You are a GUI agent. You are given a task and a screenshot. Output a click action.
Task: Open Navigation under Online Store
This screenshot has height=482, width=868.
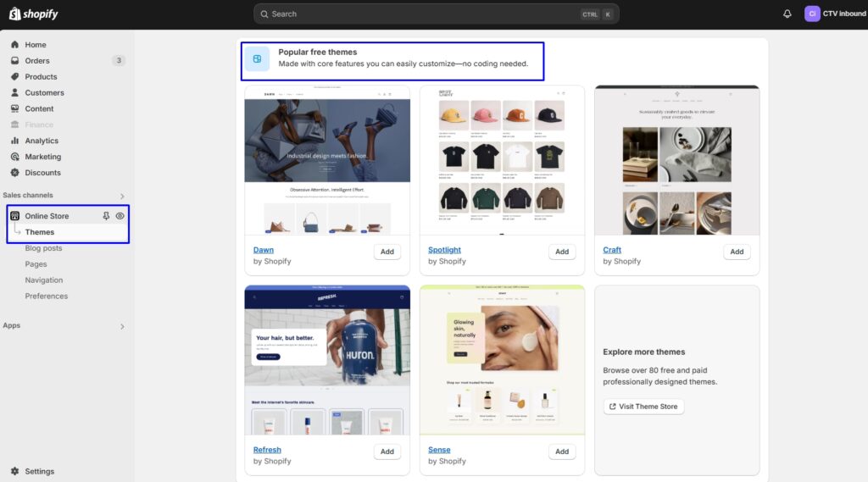pos(44,280)
